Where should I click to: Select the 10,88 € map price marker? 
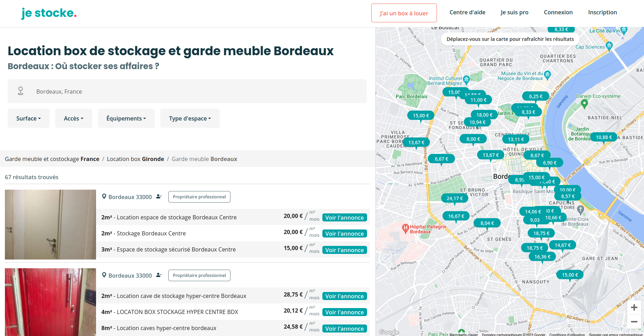604,137
